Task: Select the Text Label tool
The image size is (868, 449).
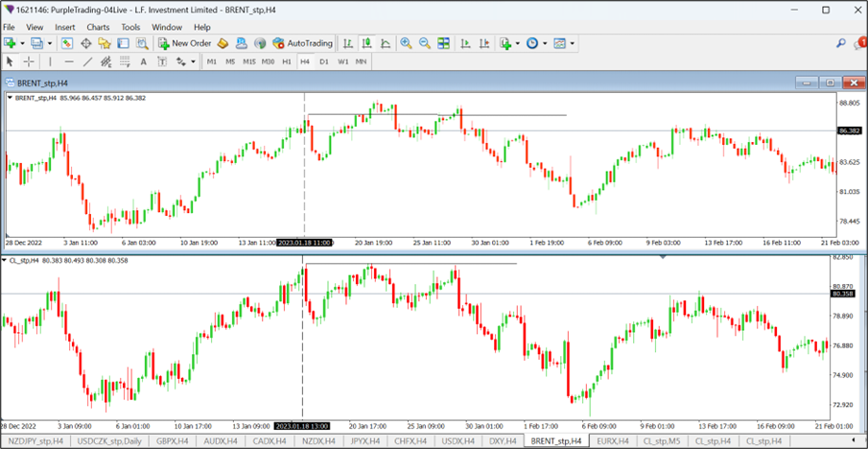Action: point(162,61)
